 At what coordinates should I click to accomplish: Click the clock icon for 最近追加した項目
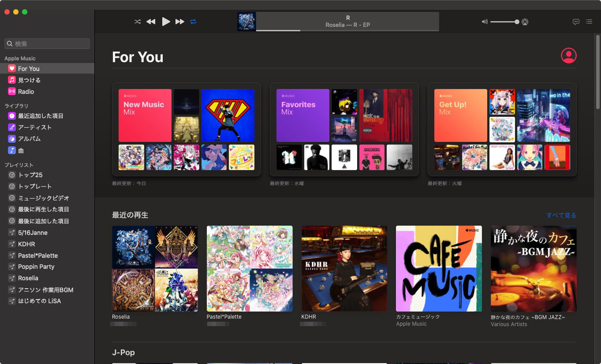(x=12, y=116)
